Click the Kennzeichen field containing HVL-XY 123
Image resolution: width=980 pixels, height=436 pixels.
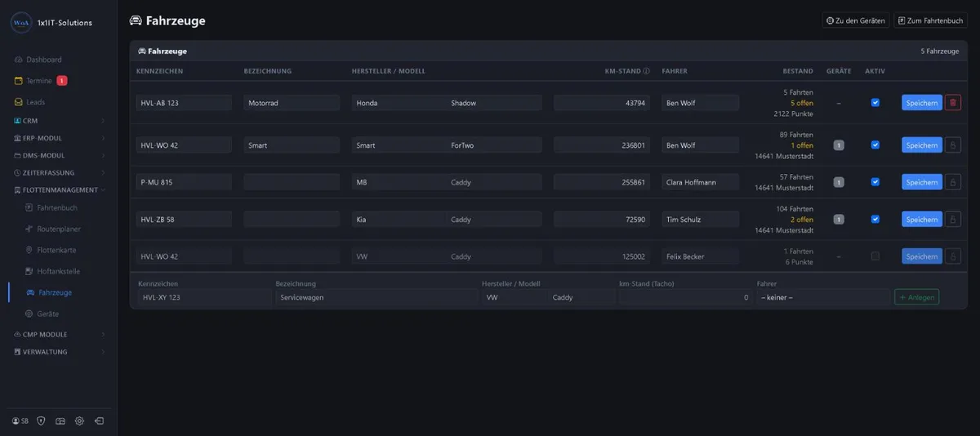click(x=204, y=297)
